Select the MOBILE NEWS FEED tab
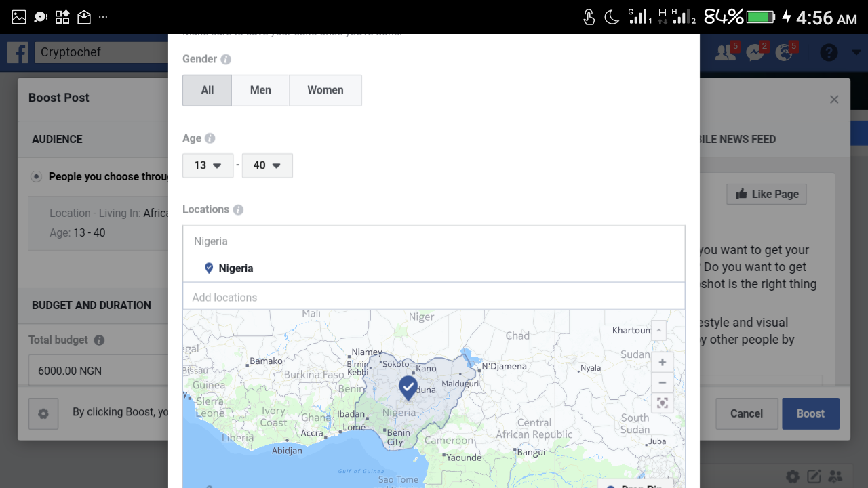The width and height of the screenshot is (868, 488). click(738, 139)
